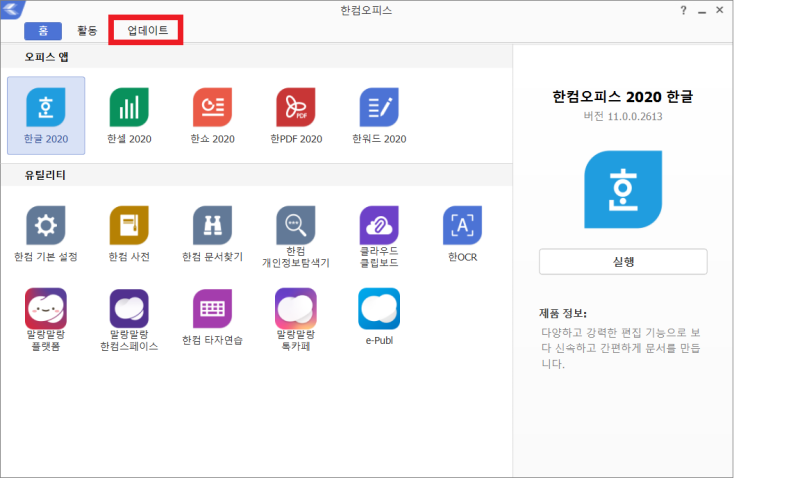The width and height of the screenshot is (800, 478).
Task: Click the product description text under 제품 정보
Action: coord(621,348)
